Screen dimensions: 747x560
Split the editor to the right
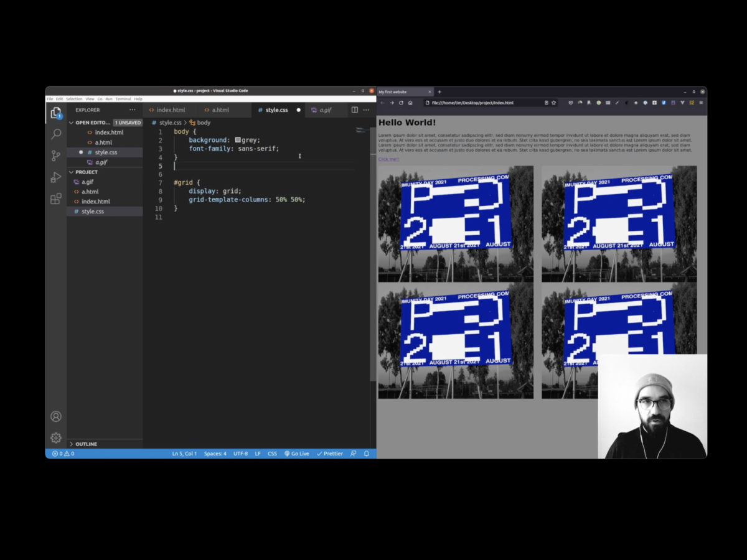(x=355, y=110)
